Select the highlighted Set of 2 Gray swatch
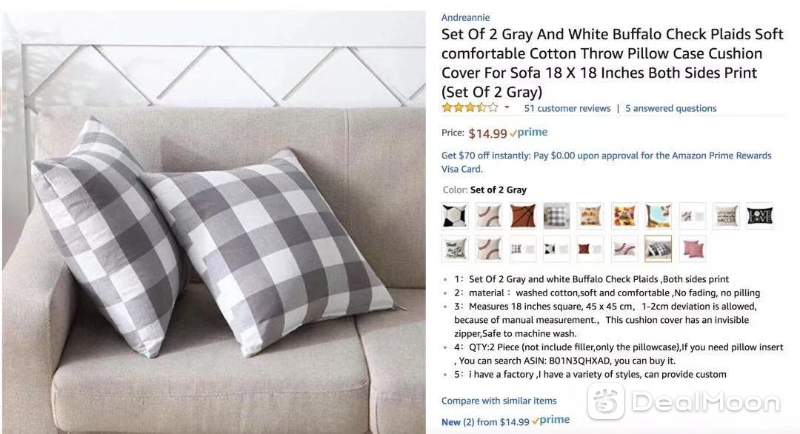 pyautogui.click(x=658, y=249)
